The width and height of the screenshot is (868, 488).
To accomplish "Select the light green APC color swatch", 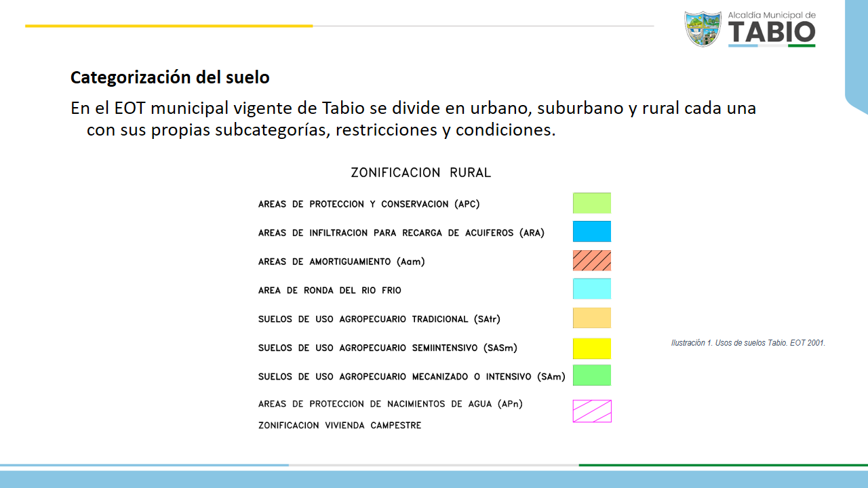I will [x=591, y=203].
